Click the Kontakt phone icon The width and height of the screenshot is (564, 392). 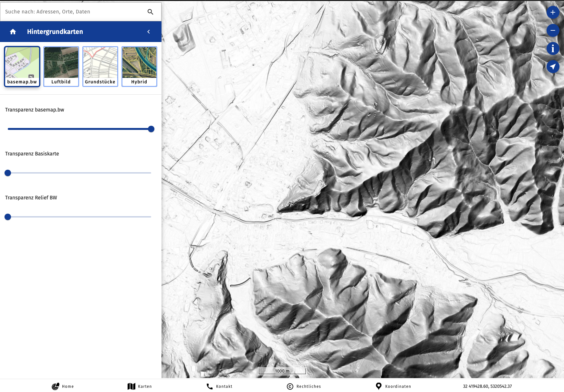pos(210,386)
